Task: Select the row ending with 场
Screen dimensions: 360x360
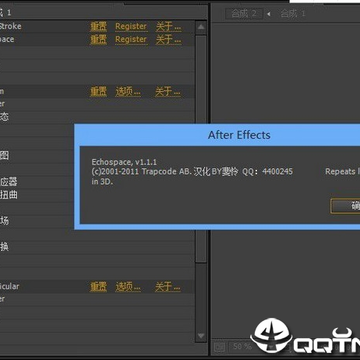Action: (97, 221)
